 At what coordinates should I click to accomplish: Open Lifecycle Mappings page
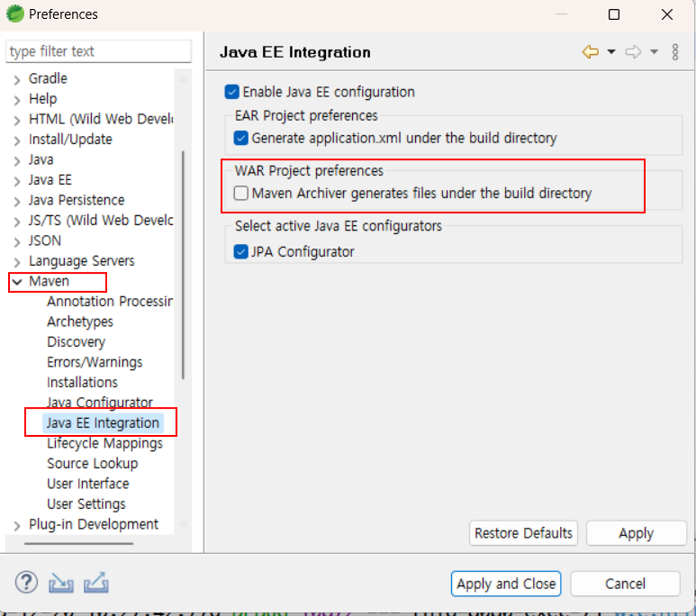click(x=104, y=443)
